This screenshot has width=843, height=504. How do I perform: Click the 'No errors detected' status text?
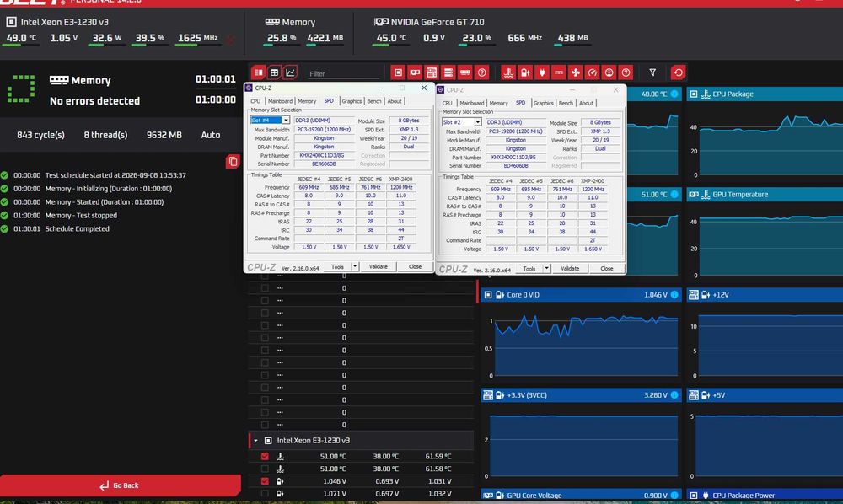(94, 101)
